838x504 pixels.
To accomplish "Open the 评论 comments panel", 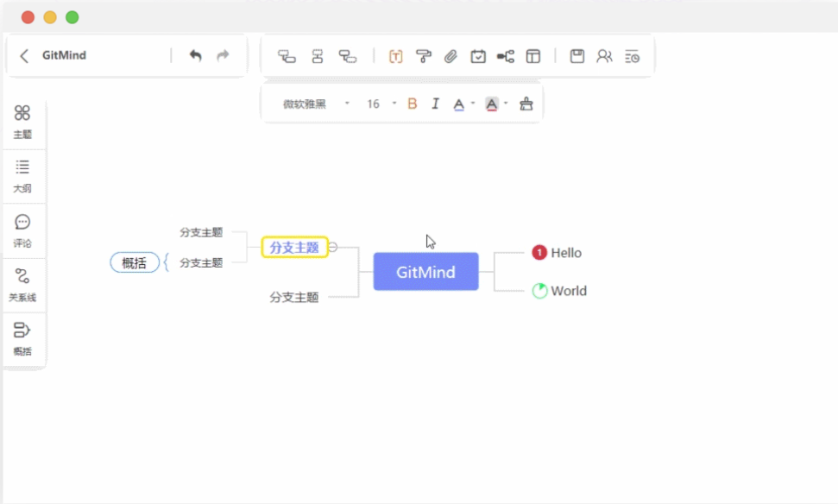I will (22, 231).
